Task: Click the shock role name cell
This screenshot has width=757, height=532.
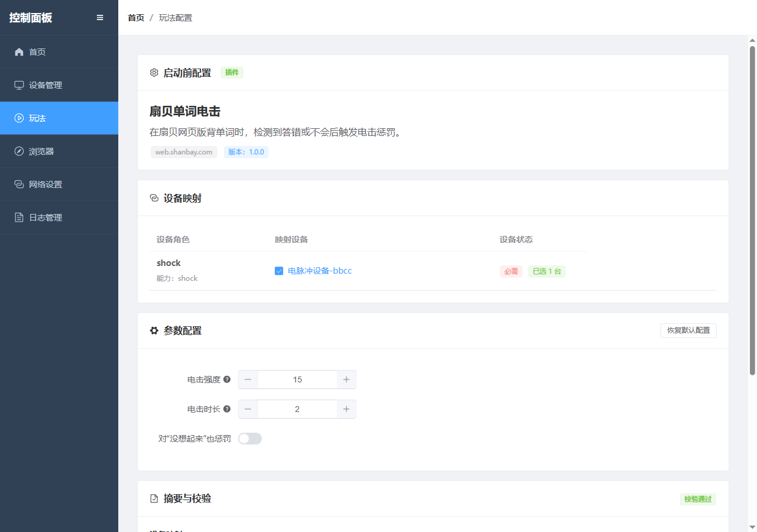Action: pos(169,263)
